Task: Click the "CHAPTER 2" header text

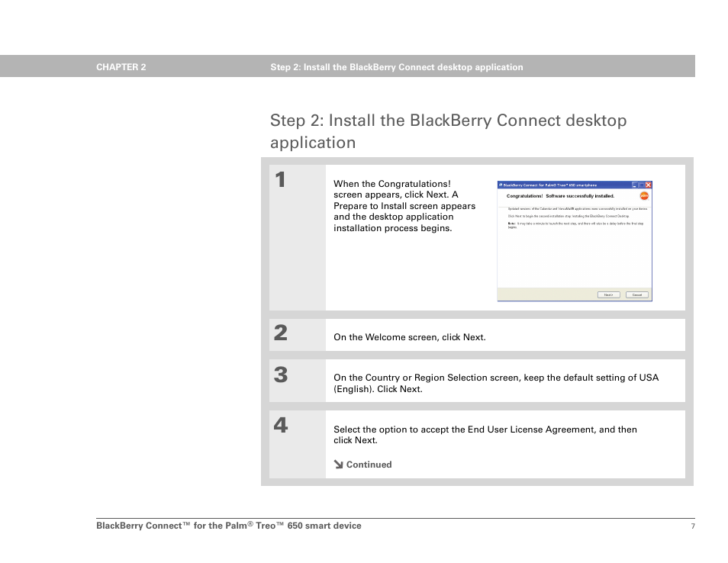Action: [121, 67]
